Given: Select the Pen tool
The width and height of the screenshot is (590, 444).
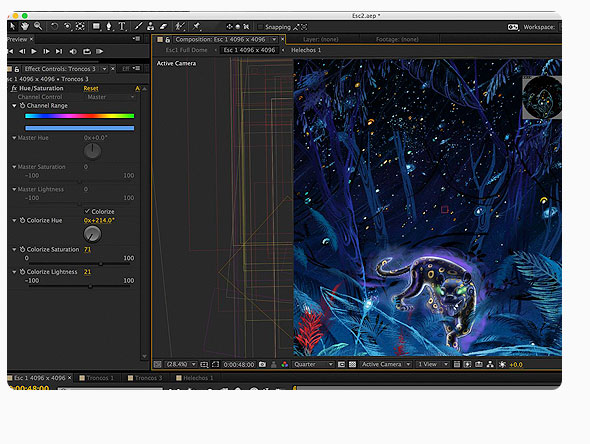Looking at the screenshot, I should 109,26.
